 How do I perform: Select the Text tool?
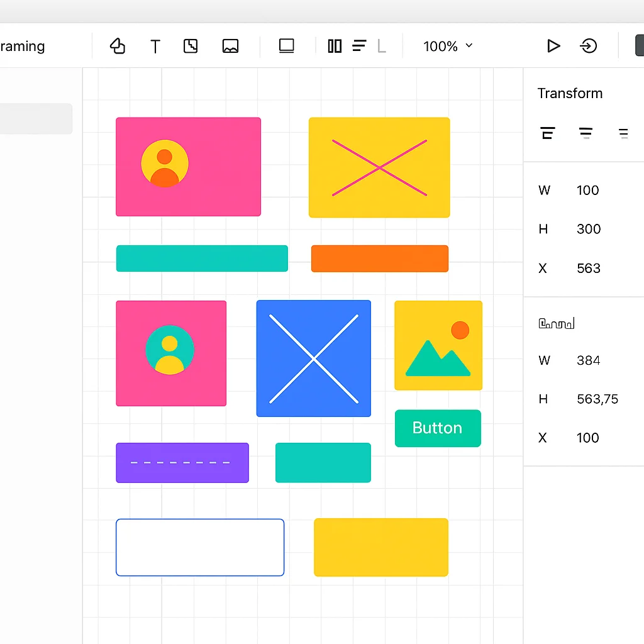155,46
